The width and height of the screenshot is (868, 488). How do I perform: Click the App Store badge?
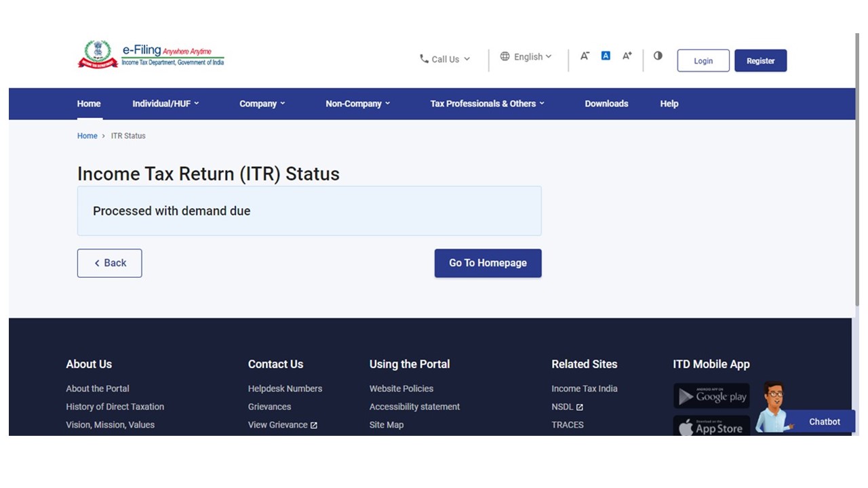(711, 426)
